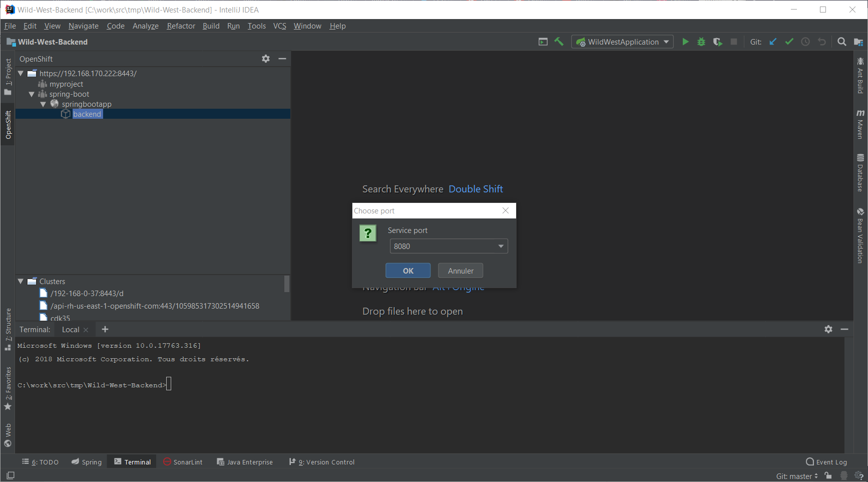
Task: Open Search Everywhere magnifier icon
Action: point(842,42)
